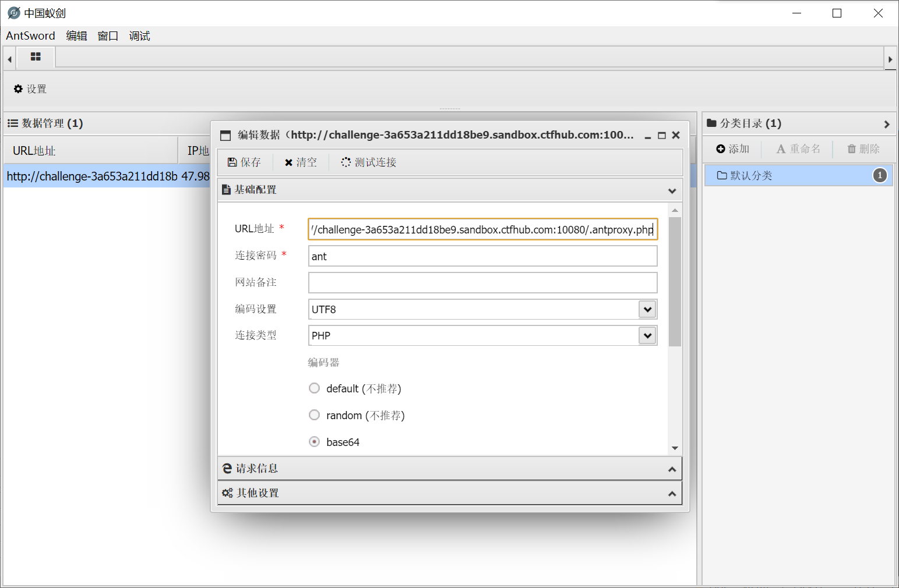Open settings via the gear icon
The width and height of the screenshot is (899, 588).
pos(18,88)
